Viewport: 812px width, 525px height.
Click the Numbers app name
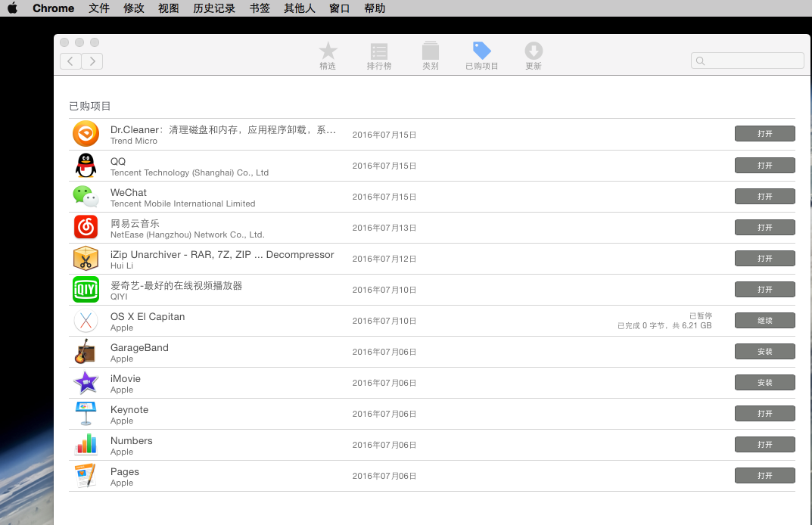[x=132, y=440]
